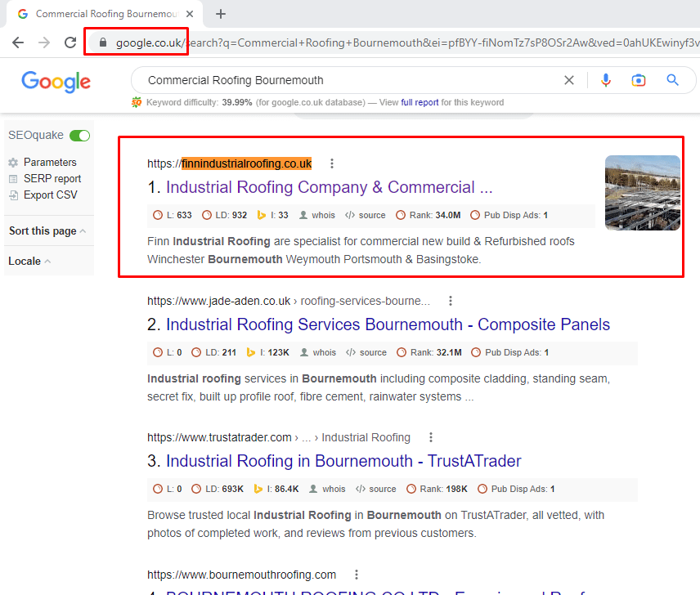Open more options for jade-aden result

[451, 301]
